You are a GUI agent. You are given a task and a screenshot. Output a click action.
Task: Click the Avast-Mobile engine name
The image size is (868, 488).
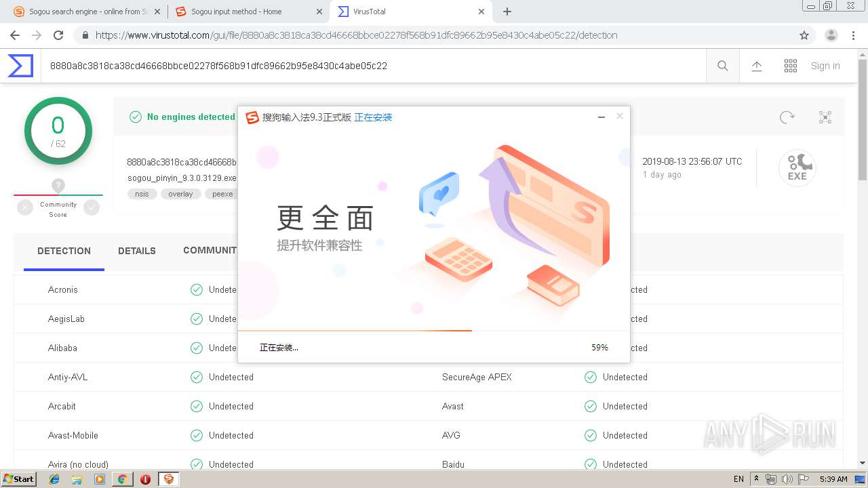pyautogui.click(x=73, y=435)
